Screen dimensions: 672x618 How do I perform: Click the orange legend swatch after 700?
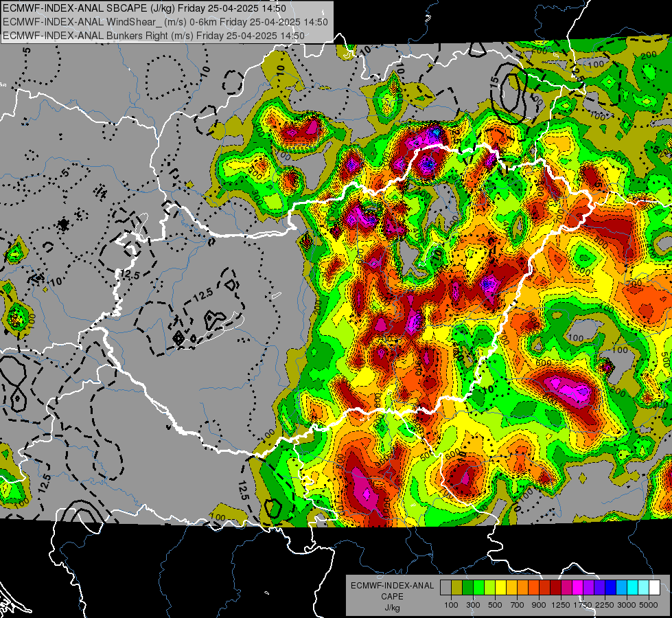click(523, 587)
